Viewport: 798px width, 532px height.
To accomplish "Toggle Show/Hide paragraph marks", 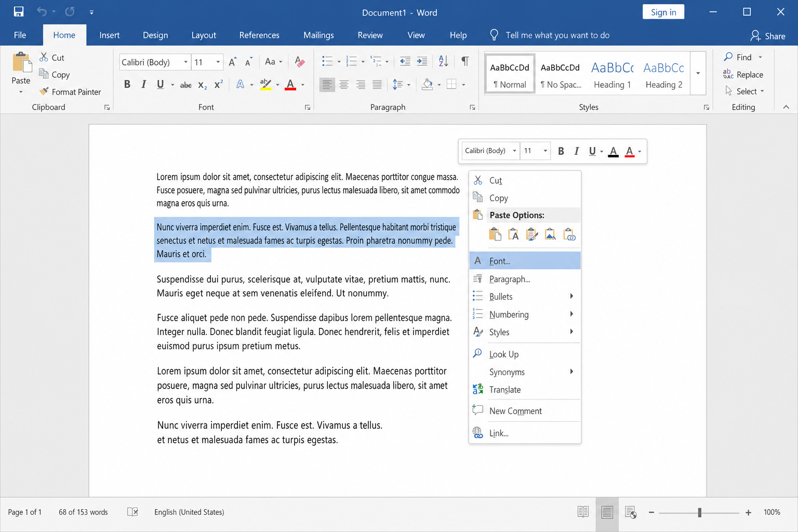I will coord(465,61).
